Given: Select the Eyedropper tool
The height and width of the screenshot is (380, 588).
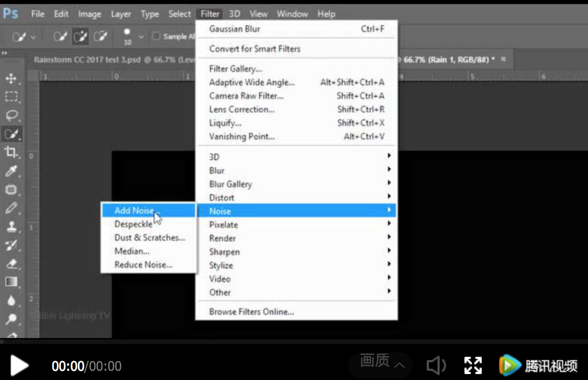Looking at the screenshot, I should click(11, 171).
